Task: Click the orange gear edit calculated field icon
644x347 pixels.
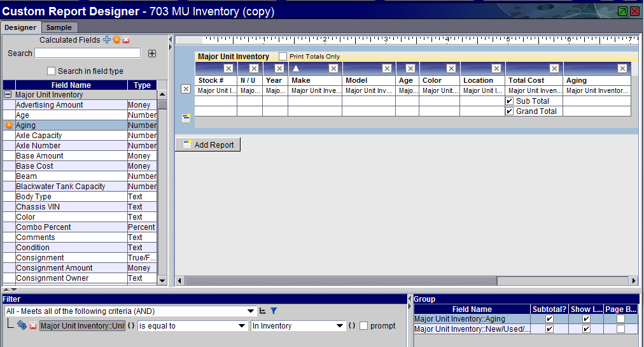Action: pos(116,40)
